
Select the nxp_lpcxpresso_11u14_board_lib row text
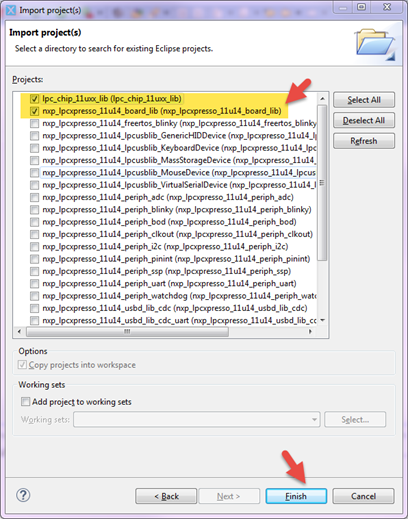[x=162, y=111]
